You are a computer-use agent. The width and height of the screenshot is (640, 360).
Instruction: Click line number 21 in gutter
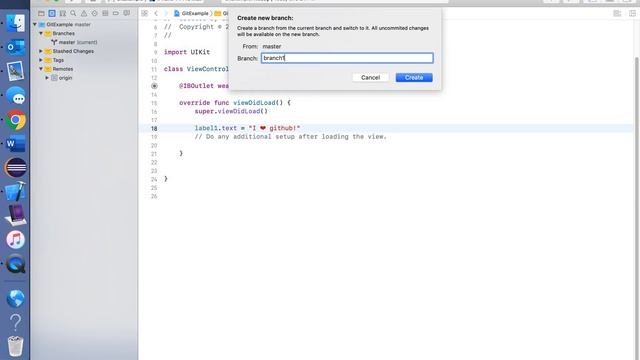(154, 154)
